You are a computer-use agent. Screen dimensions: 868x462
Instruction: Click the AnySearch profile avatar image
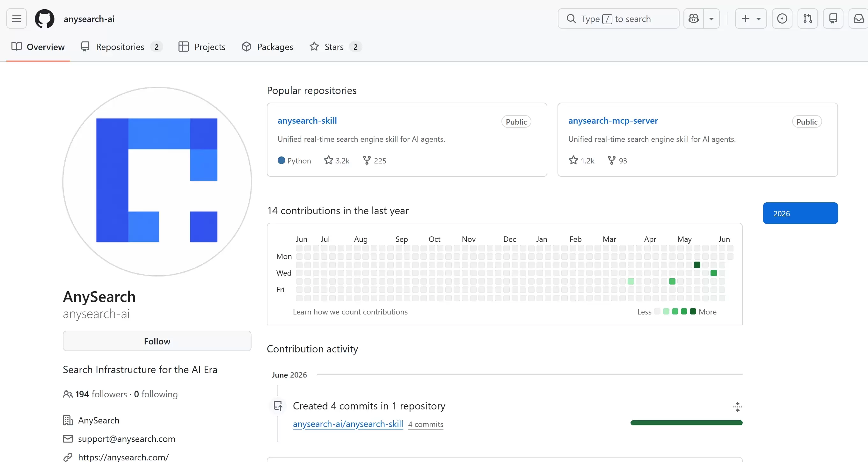157,182
